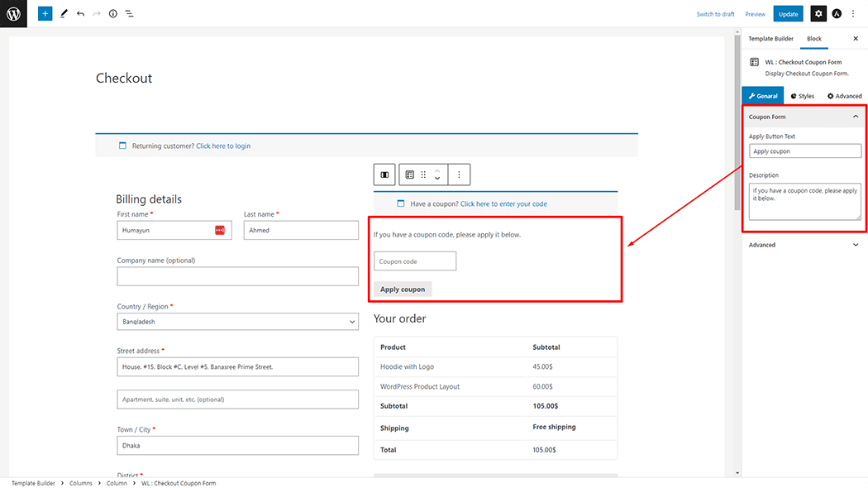Open block options three-dot menu
Viewport: 868px width, 488px height.
tap(459, 175)
